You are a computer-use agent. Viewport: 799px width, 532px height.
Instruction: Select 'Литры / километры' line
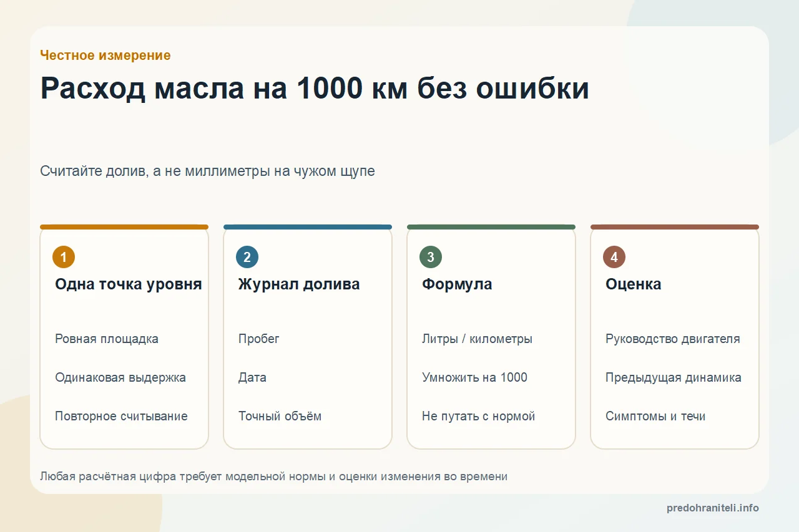(x=477, y=339)
